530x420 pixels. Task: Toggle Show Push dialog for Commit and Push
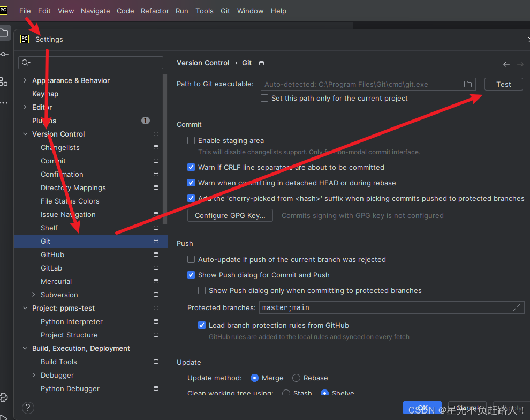[x=191, y=275]
